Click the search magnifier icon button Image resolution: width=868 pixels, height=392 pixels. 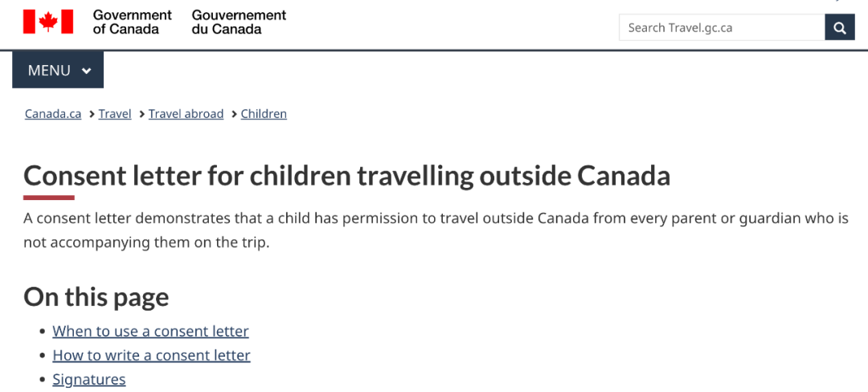pos(840,27)
